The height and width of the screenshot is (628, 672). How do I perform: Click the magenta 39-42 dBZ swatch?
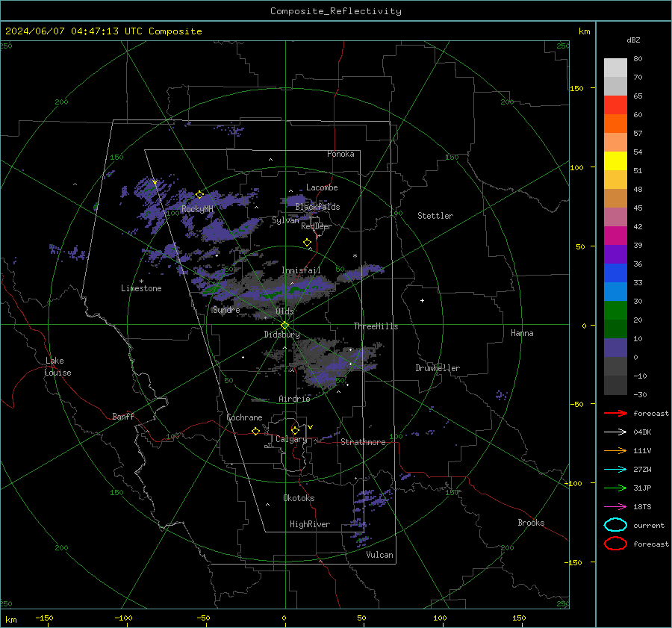tap(615, 236)
